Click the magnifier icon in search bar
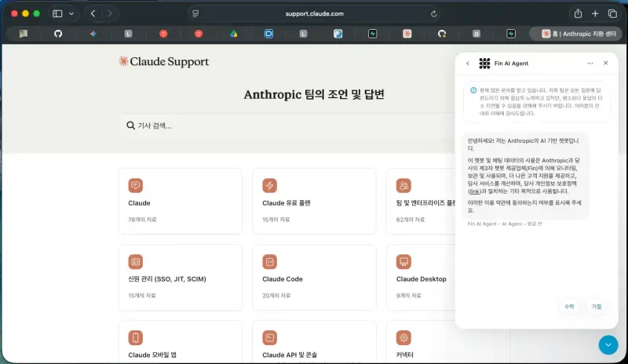This screenshot has width=628, height=364. click(x=130, y=126)
